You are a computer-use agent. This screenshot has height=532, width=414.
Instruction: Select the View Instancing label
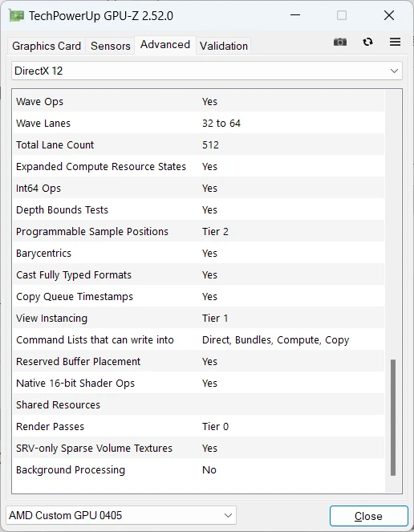point(51,319)
